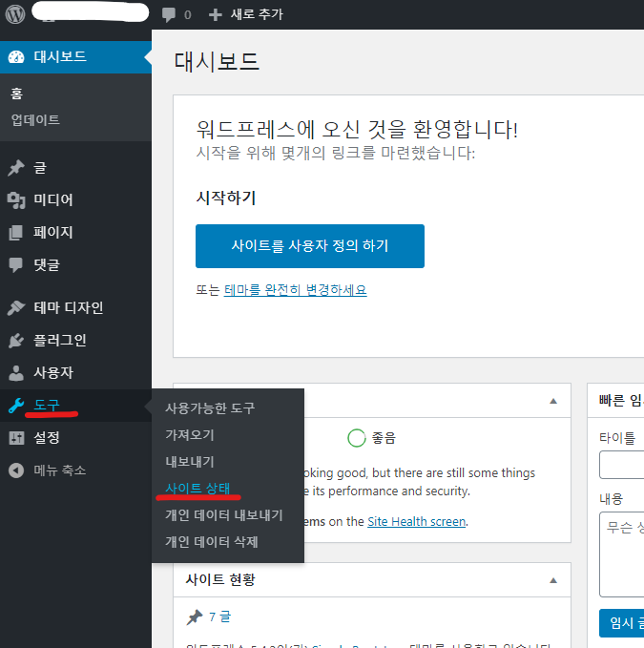
Task: Click the WordPress logo icon
Action: point(15,14)
